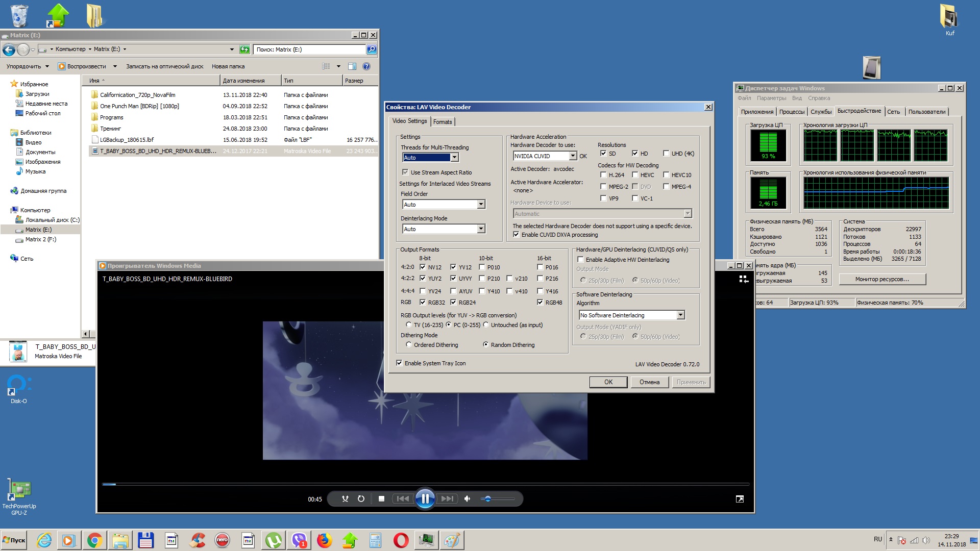Click the Монитор ресурсов button
This screenshot has width=980, height=551.
(882, 279)
